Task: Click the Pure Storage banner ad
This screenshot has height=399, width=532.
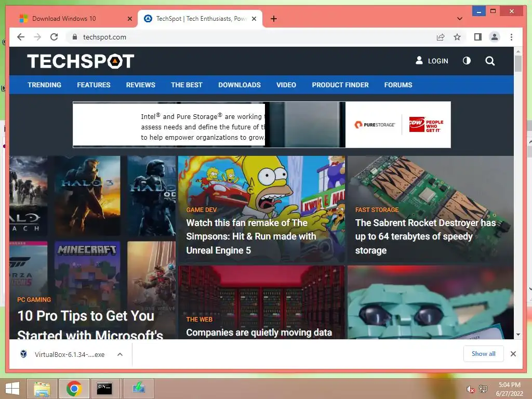Action: [x=262, y=125]
